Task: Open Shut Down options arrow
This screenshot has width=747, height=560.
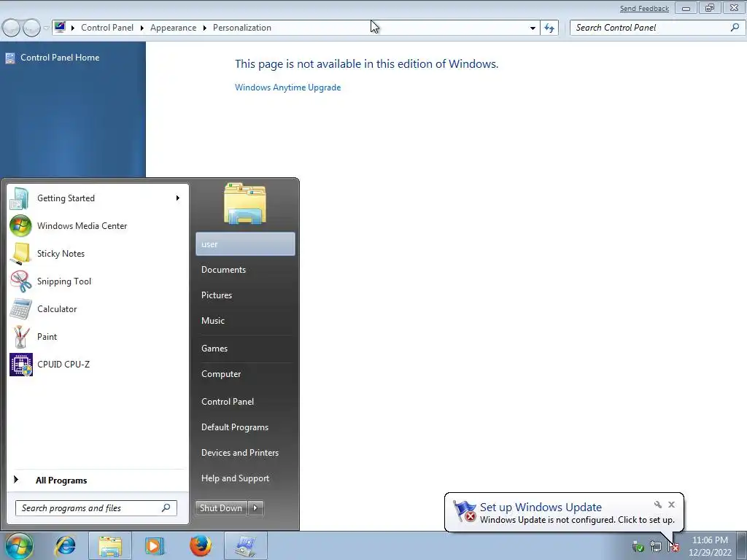Action: pyautogui.click(x=255, y=508)
